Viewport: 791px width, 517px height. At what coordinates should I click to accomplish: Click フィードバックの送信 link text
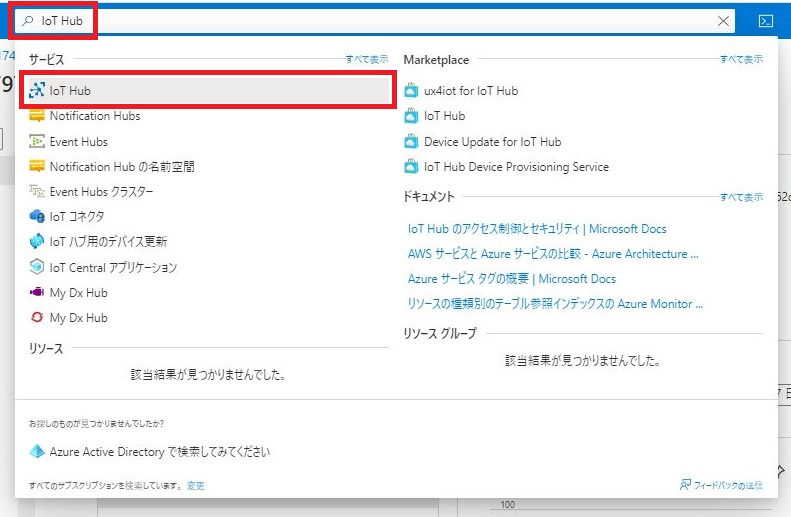728,485
